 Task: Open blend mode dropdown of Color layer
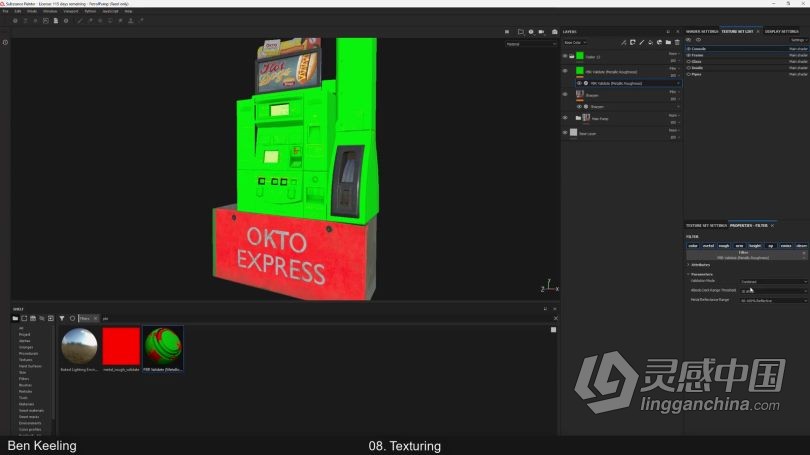click(674, 54)
